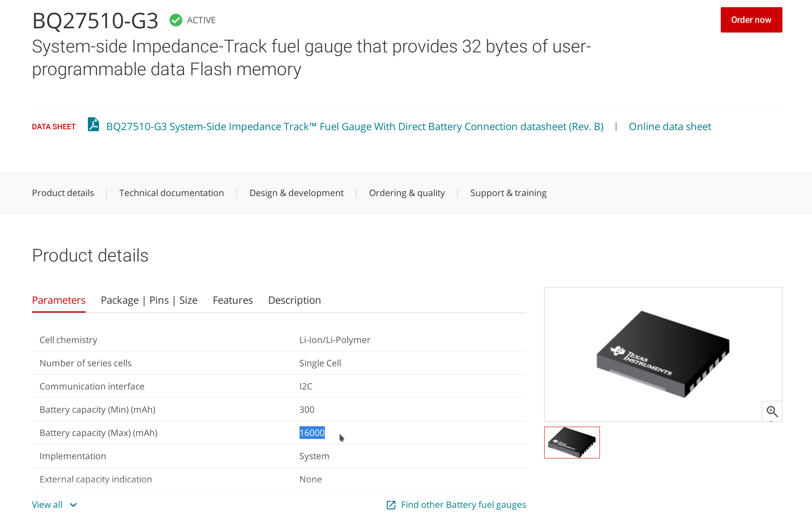Click the View all link text
812x523 pixels.
47,505
